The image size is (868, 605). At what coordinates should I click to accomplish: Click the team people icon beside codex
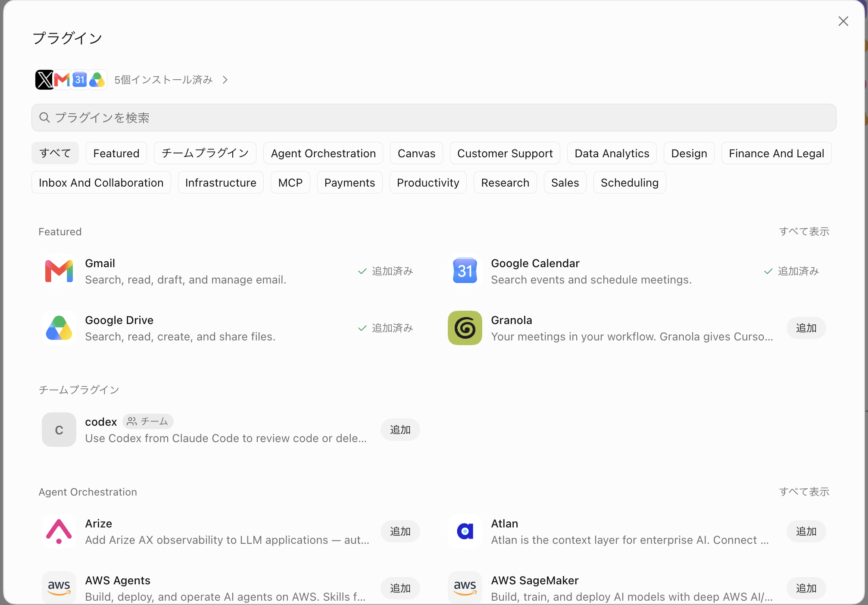tap(132, 421)
